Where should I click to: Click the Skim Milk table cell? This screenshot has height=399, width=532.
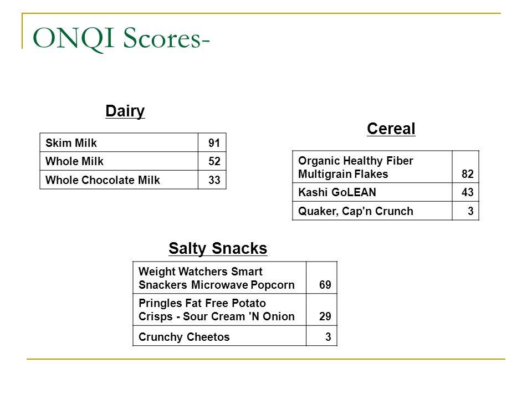[119, 142]
